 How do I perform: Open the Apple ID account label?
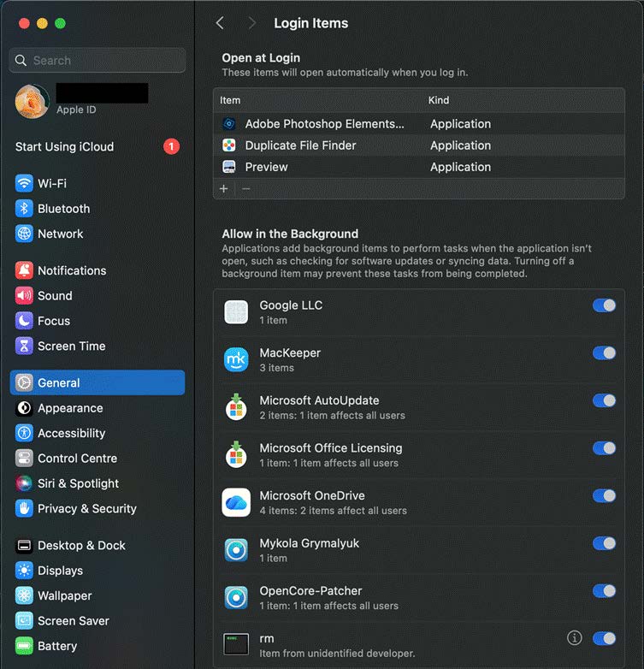coord(76,110)
